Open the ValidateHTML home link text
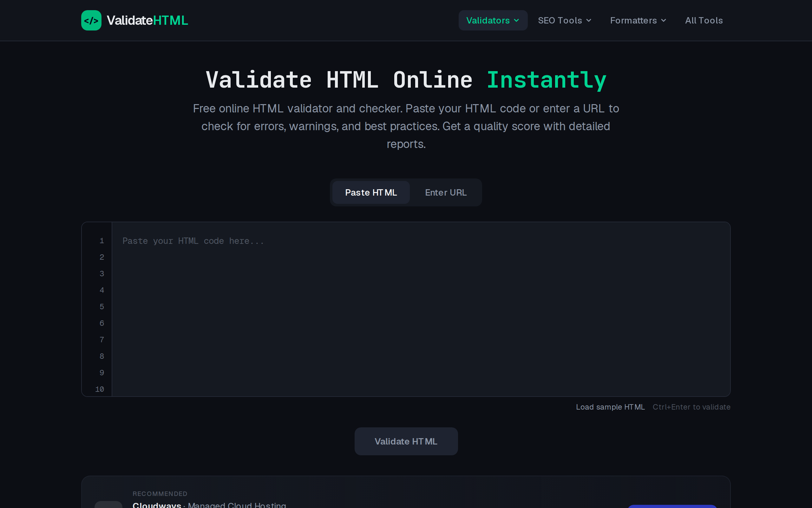Viewport: 812px width, 508px height. point(147,21)
